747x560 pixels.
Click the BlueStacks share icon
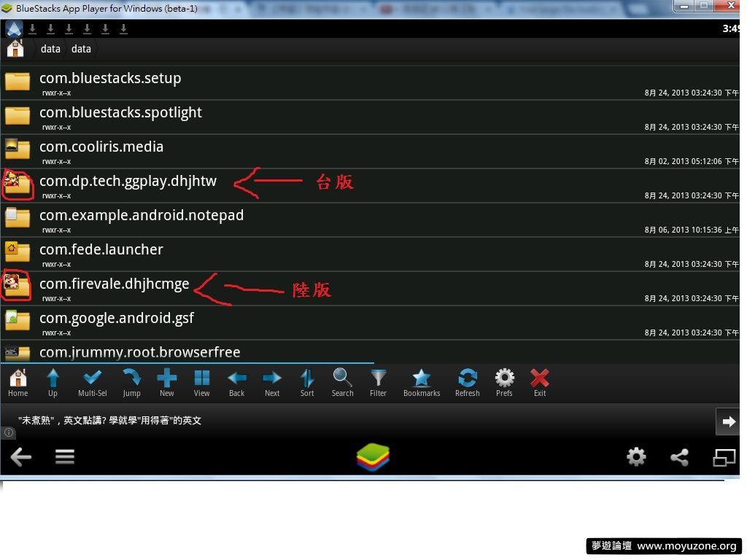(x=680, y=457)
